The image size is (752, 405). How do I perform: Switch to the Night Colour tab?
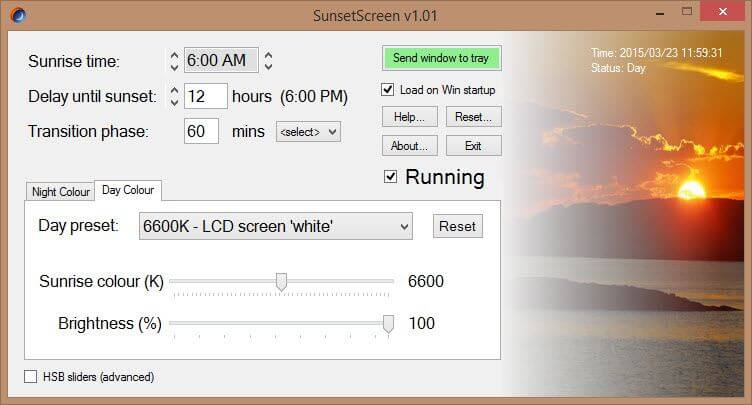[60, 192]
